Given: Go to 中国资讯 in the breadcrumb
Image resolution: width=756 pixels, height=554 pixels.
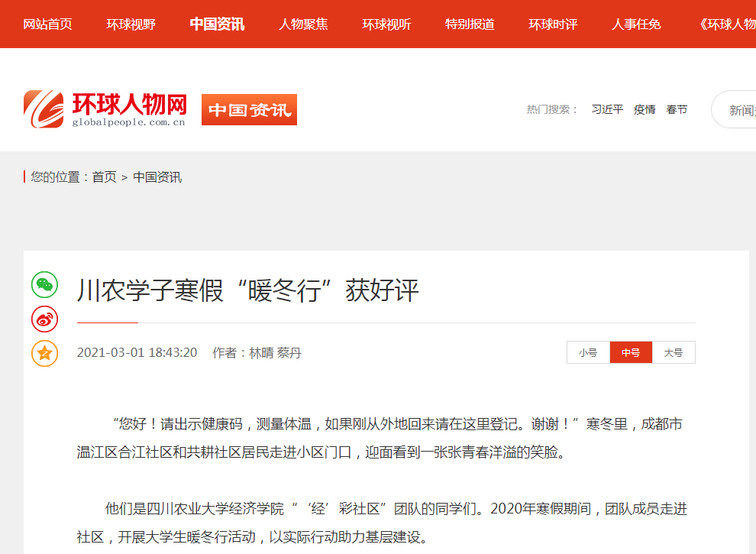Looking at the screenshot, I should [157, 177].
